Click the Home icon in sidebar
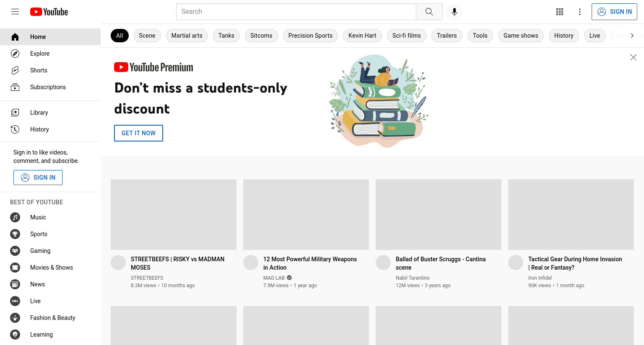The height and width of the screenshot is (345, 644). coord(15,37)
